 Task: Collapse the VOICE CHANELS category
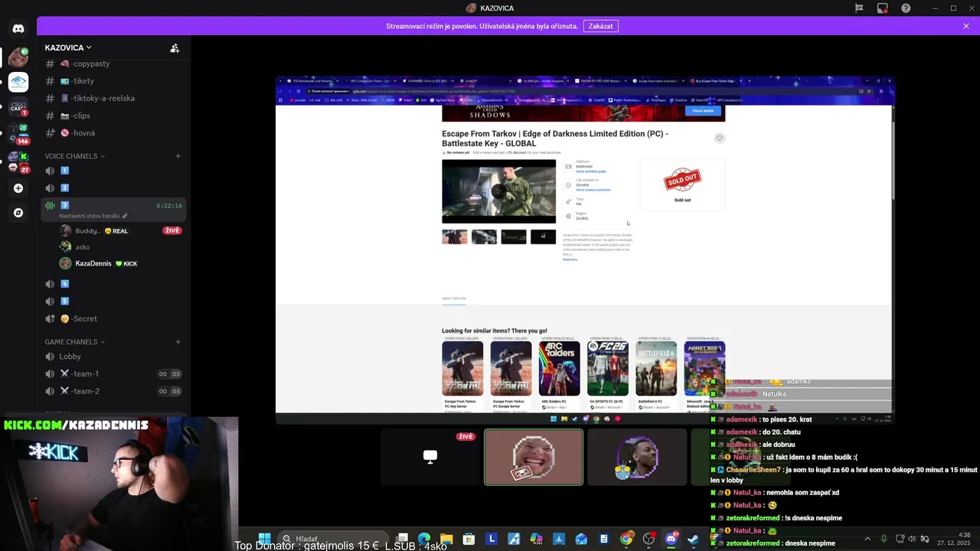74,156
